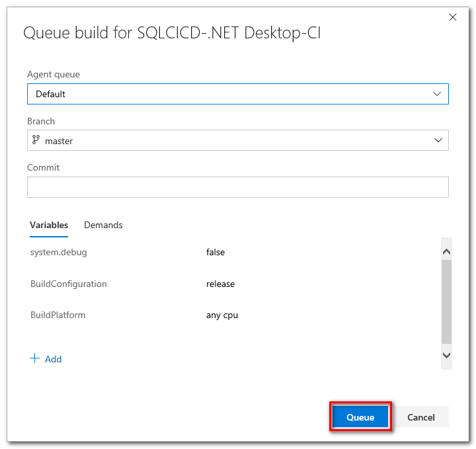
Task: Click the Cancel button
Action: [x=420, y=417]
